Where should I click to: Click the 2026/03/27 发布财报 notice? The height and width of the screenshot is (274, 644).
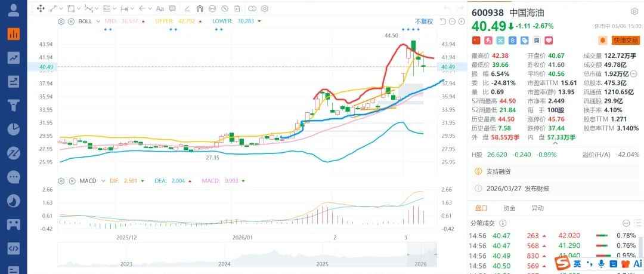[x=556, y=189]
